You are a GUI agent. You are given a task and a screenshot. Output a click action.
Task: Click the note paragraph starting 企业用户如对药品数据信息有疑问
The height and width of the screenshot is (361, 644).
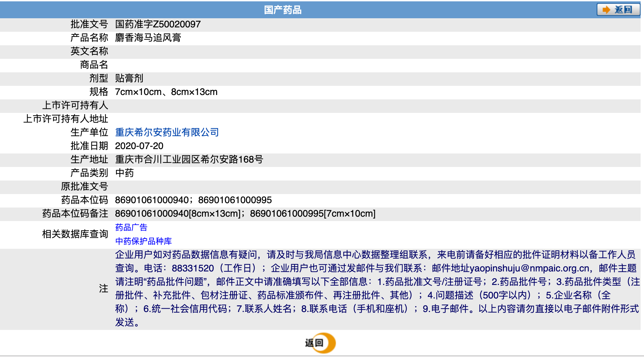377,288
